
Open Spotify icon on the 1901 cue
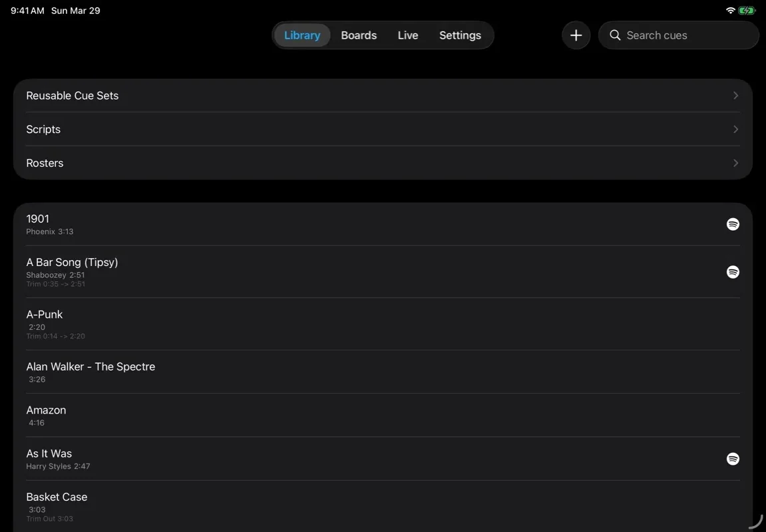(x=733, y=224)
